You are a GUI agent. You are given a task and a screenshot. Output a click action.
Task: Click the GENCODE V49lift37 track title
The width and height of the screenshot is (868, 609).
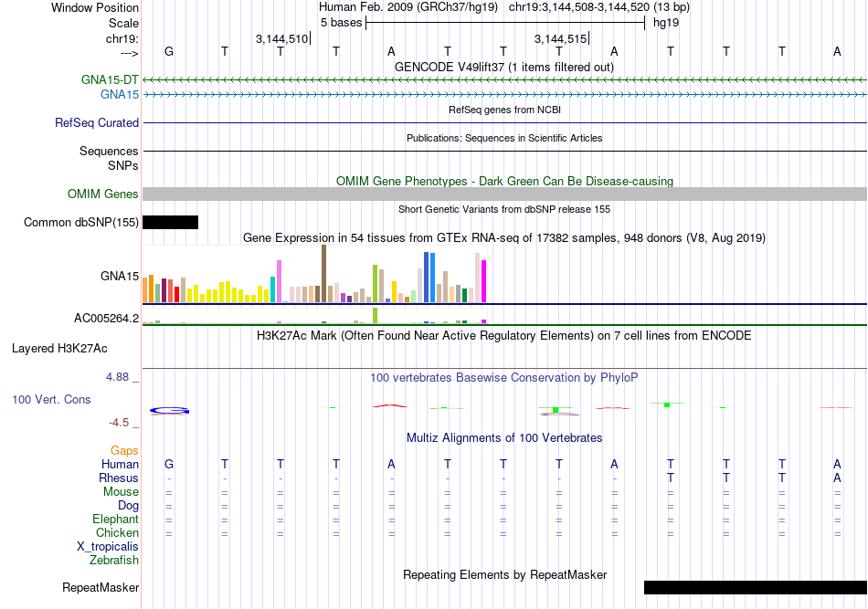point(504,67)
